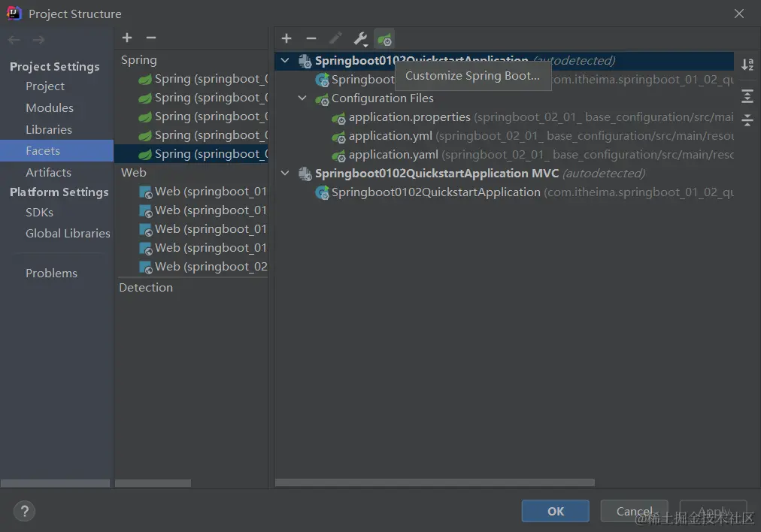This screenshot has width=761, height=532.
Task: Click the Customize Spring Boot tooltip text
Action: point(472,76)
